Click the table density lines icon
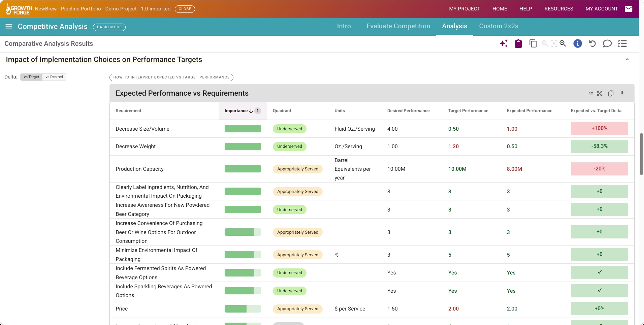 (x=591, y=93)
